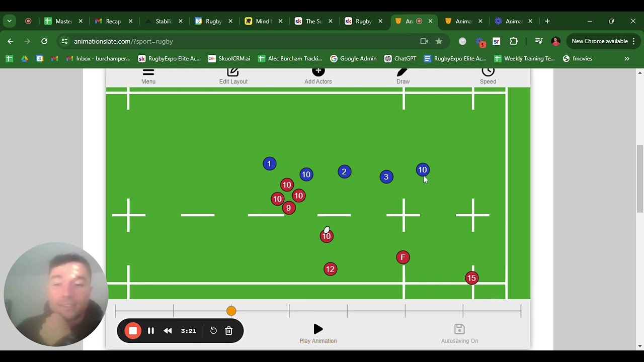Click the video camera icon in address bar
This screenshot has width=644, height=362.
tap(424, 41)
